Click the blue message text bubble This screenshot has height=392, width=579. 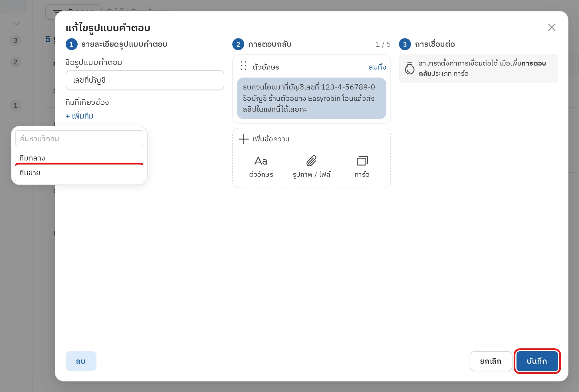point(311,98)
